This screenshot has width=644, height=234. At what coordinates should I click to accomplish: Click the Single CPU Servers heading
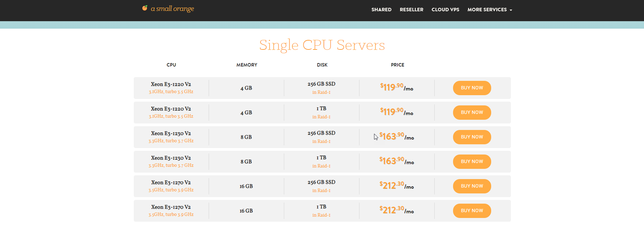pos(322,45)
